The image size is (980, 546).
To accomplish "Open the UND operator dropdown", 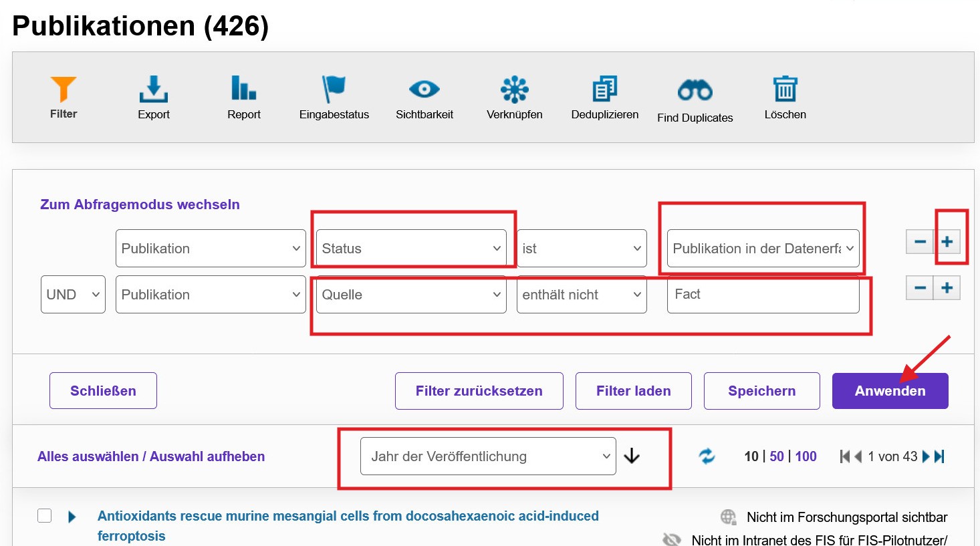I will pyautogui.click(x=73, y=295).
